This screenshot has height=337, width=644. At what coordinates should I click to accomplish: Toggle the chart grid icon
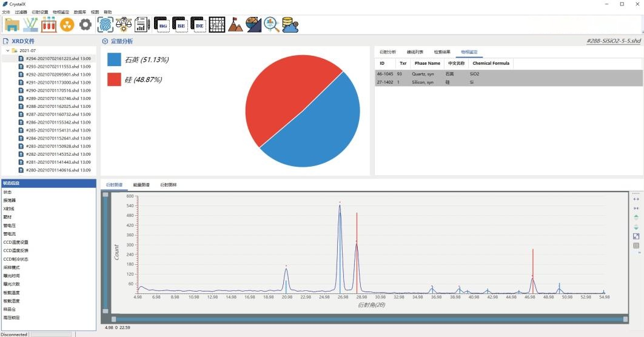coord(636,245)
